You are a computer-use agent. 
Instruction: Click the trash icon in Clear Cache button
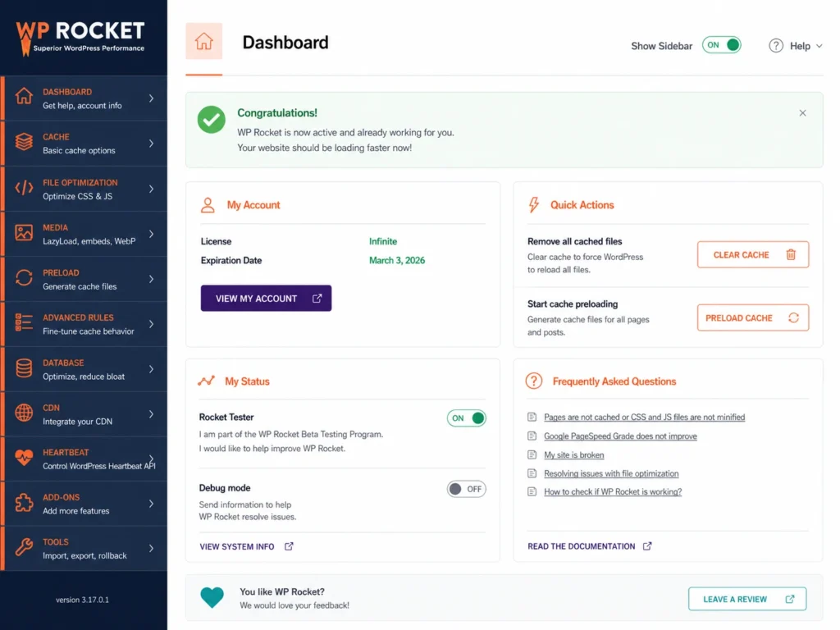[791, 254]
